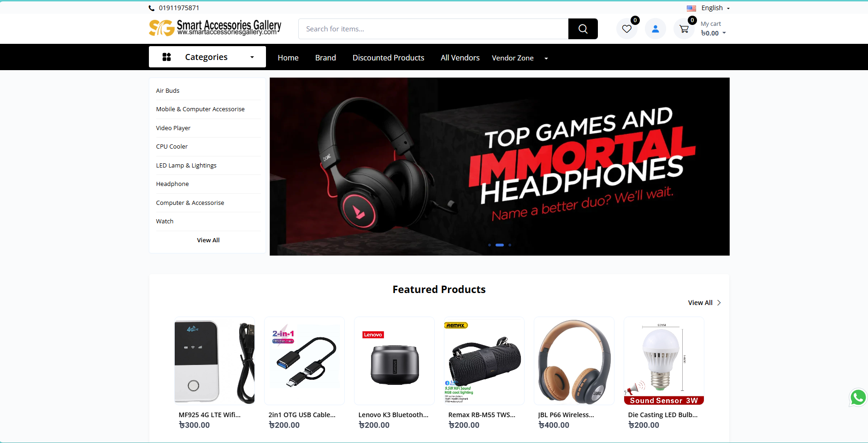Open the My cart total dropdown
The image size is (868, 443).
coord(713,29)
